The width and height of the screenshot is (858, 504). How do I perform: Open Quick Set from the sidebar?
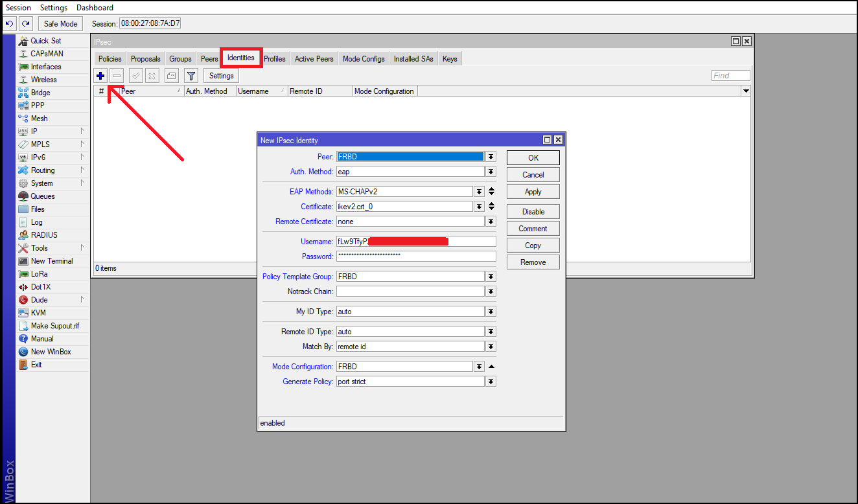click(x=45, y=41)
